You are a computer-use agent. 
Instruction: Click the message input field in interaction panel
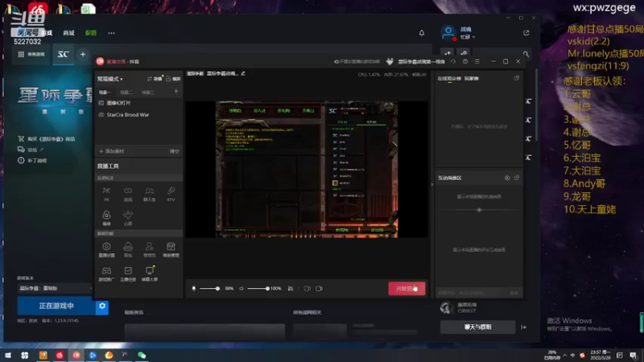473,293
